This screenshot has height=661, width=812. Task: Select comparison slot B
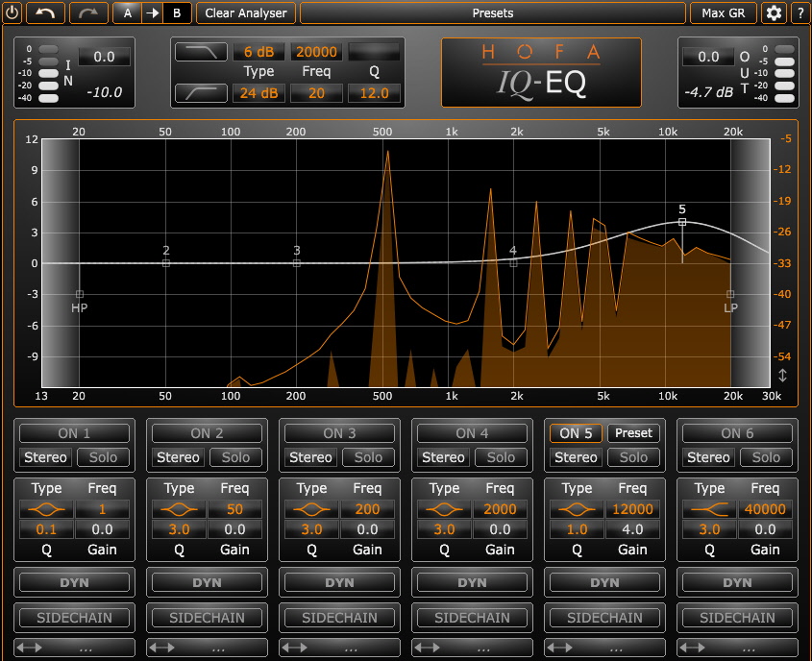pyautogui.click(x=177, y=12)
